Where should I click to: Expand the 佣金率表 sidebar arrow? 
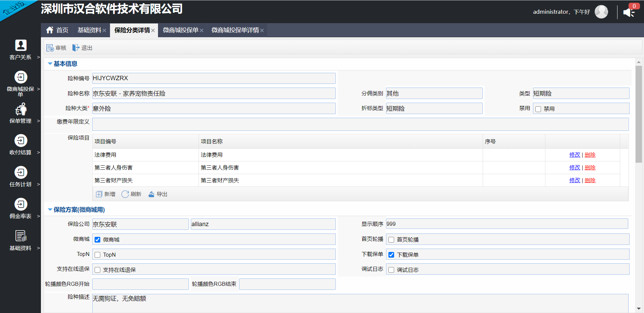(x=38, y=216)
